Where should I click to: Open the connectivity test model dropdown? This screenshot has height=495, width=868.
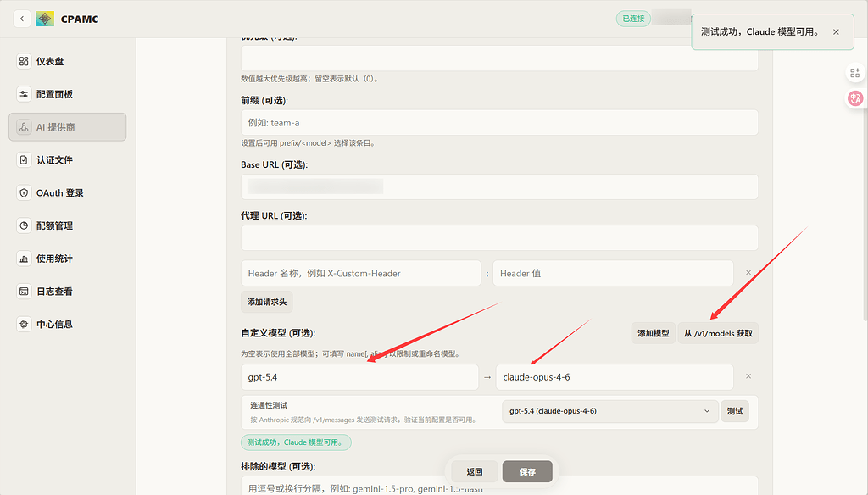(x=610, y=411)
